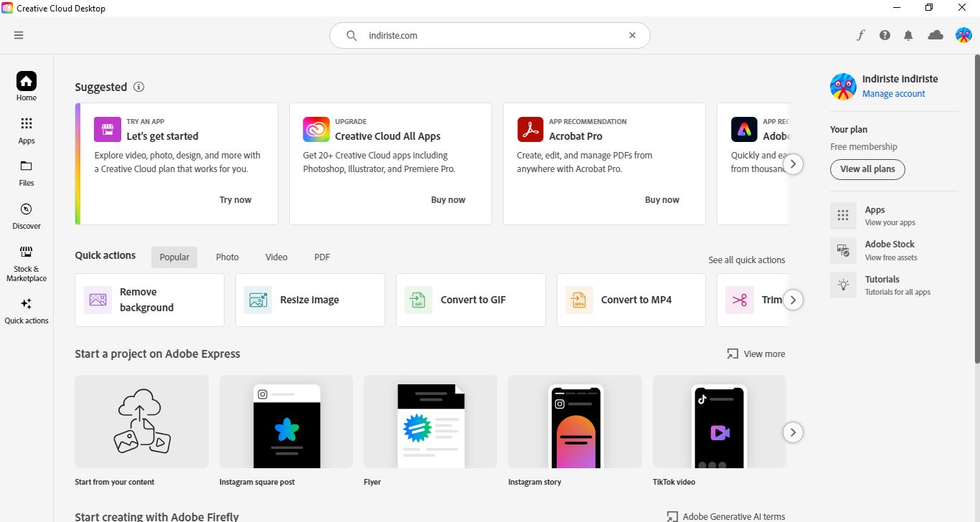This screenshot has width=980, height=522.
Task: Clear the search field with X
Action: tap(632, 35)
